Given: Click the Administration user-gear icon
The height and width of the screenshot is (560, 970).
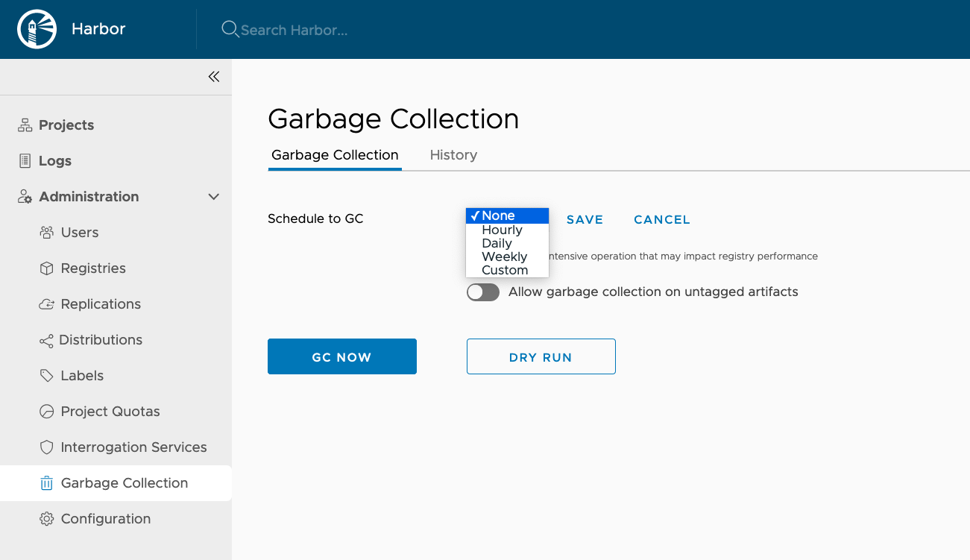Looking at the screenshot, I should tap(25, 197).
